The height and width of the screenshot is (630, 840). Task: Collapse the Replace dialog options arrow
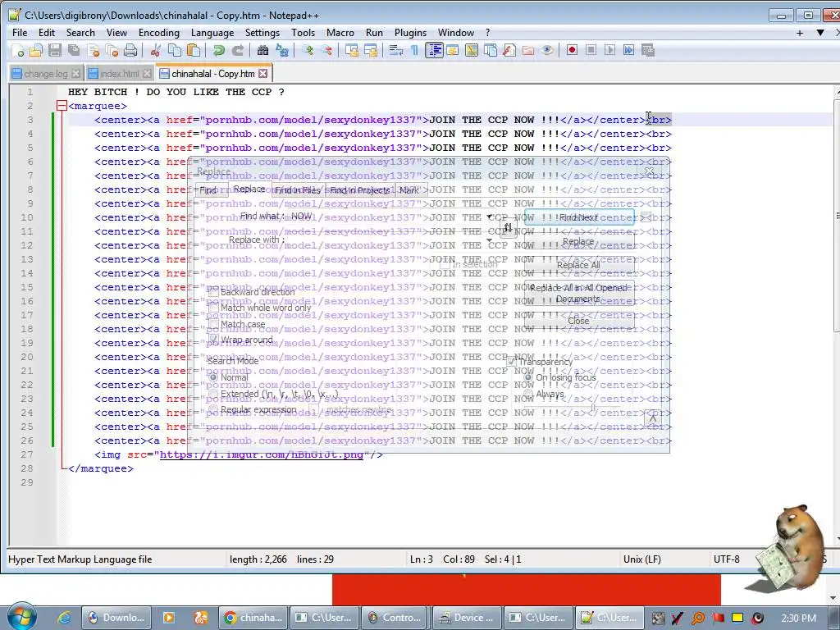pyautogui.click(x=652, y=418)
